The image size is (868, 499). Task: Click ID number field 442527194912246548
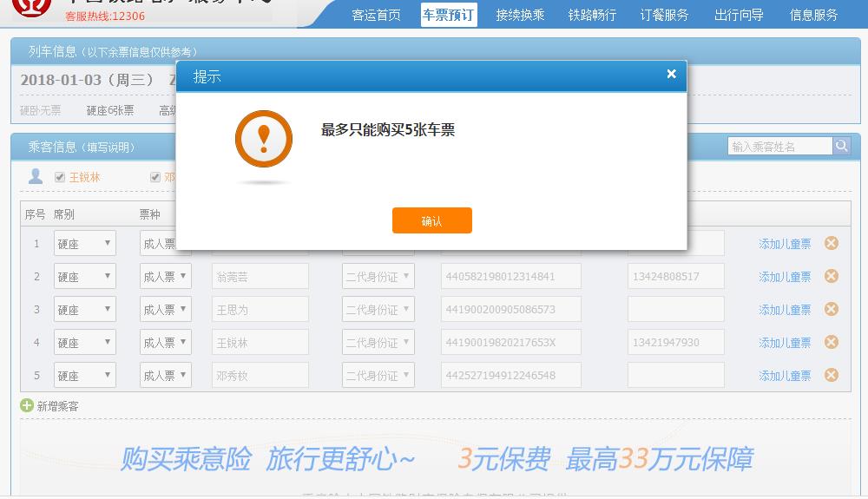(x=511, y=375)
